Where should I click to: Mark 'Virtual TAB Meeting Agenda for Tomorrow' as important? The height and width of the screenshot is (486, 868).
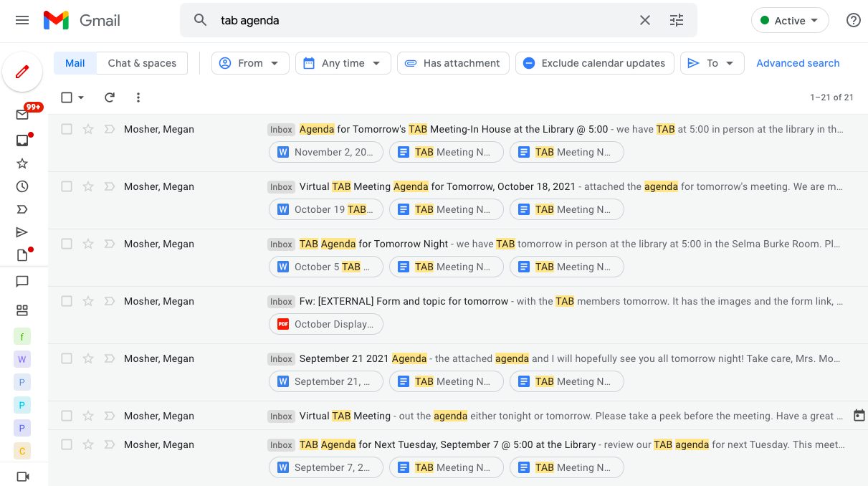pos(110,186)
